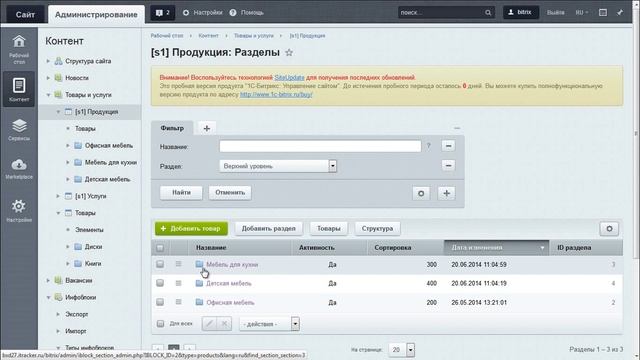
Task: Open row actions menu for Детская мебель
Action: [178, 283]
